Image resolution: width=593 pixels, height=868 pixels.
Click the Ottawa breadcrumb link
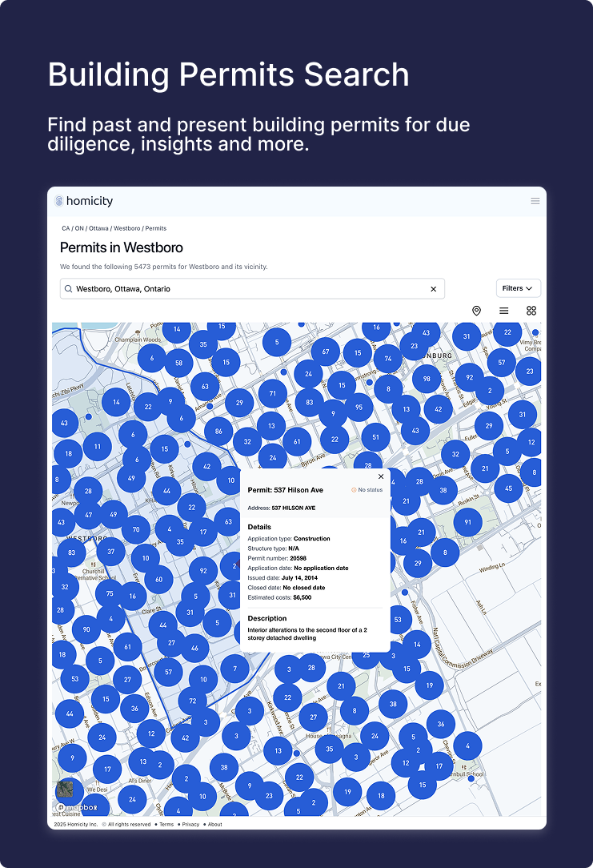98,228
